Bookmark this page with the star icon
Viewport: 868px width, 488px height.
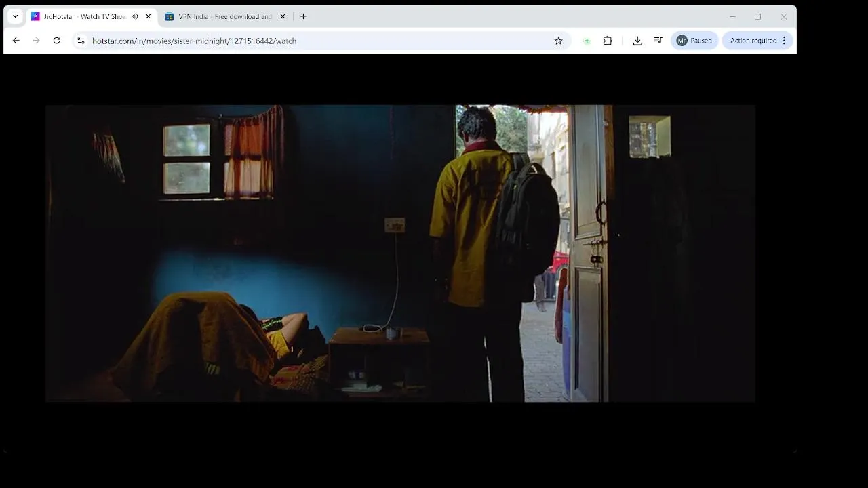pyautogui.click(x=559, y=41)
